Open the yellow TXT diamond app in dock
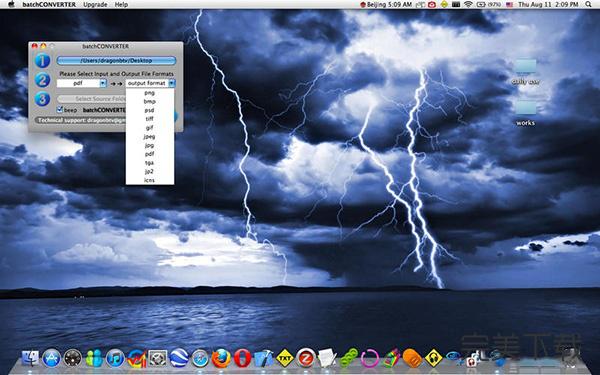 coord(285,359)
